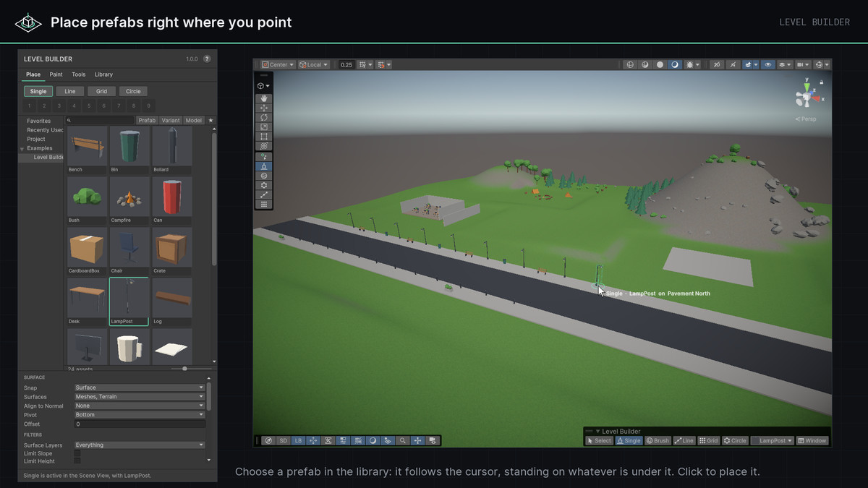Viewport: 868px width, 488px height.
Task: Click the solid white circle shading icon
Action: coord(660,64)
